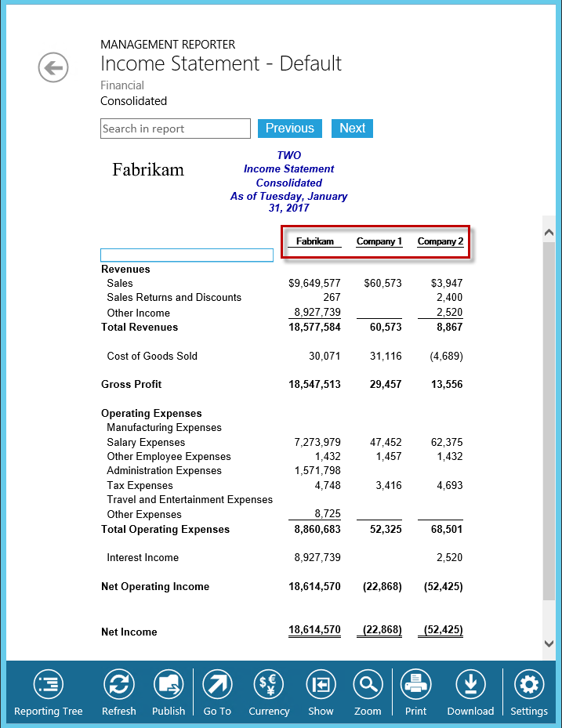The height and width of the screenshot is (728, 562).
Task: Click Company 1 Total Revenues 60,573
Action: (386, 327)
